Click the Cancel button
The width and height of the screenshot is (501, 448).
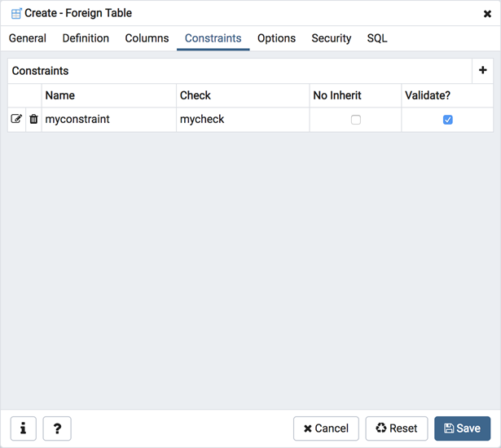click(326, 428)
